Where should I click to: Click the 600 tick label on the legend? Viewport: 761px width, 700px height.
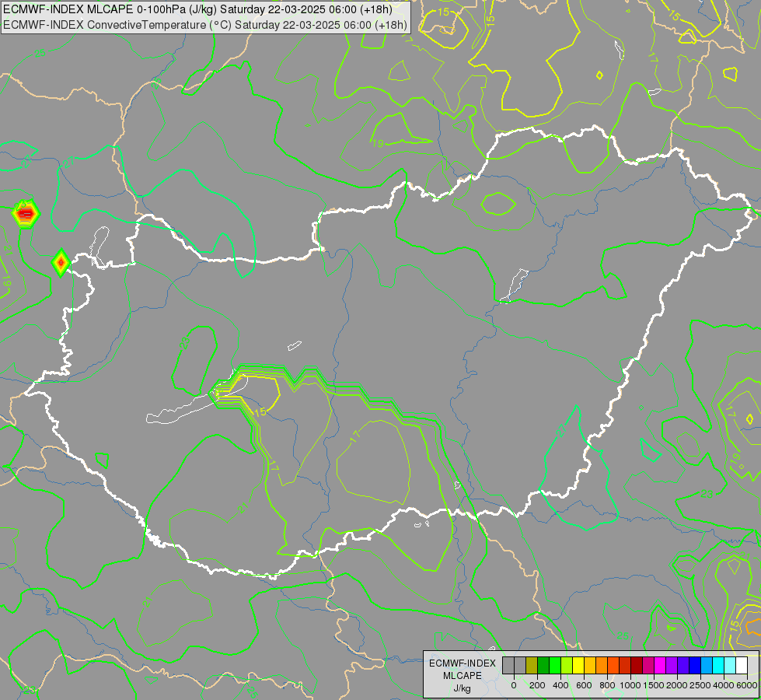(584, 685)
